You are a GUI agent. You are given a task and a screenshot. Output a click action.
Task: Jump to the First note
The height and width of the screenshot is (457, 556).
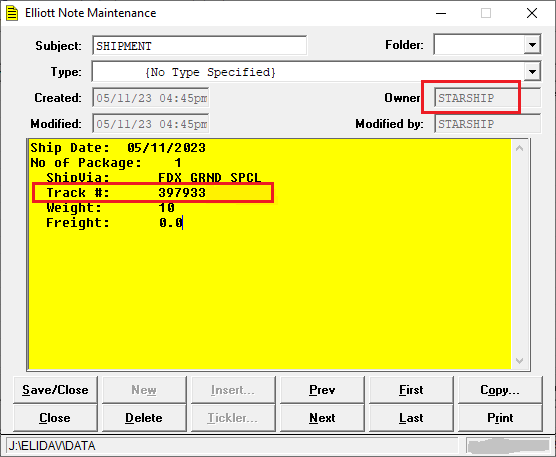411,390
